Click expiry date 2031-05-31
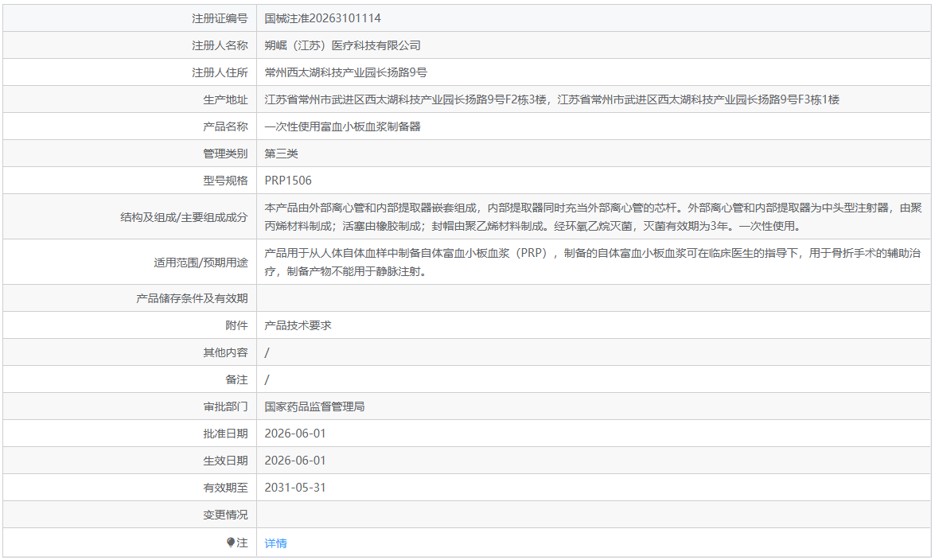 [x=295, y=488]
